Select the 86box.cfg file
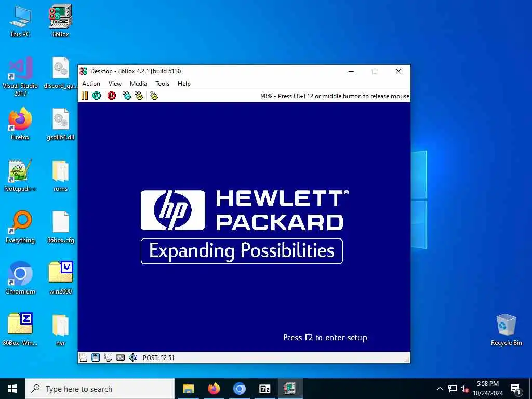Image resolution: width=532 pixels, height=399 pixels. (x=60, y=227)
